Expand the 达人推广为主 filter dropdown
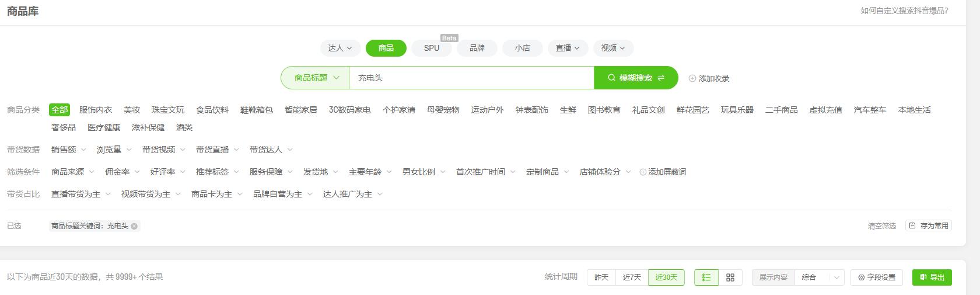 (x=352, y=194)
